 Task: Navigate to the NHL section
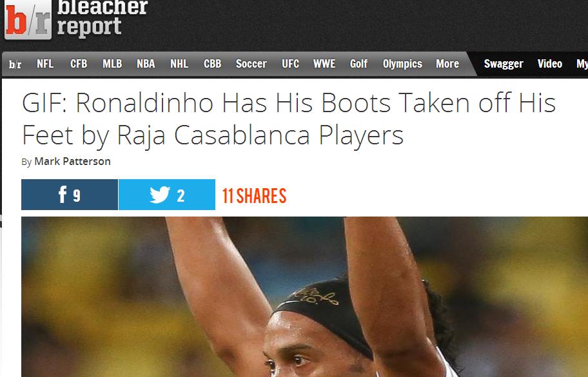click(179, 64)
